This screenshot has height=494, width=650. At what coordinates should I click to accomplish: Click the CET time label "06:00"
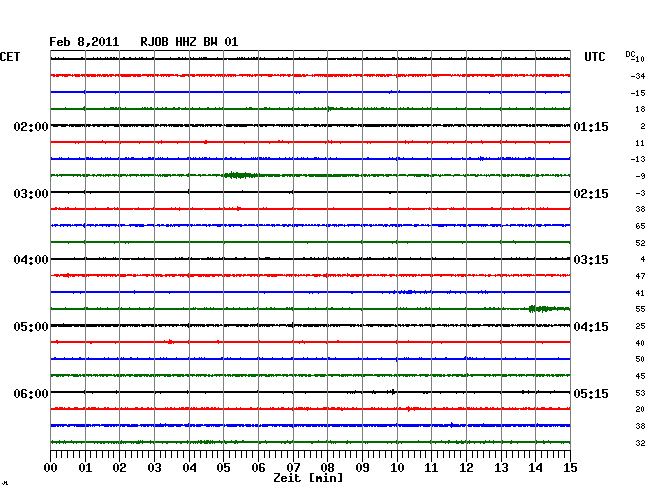[31, 393]
